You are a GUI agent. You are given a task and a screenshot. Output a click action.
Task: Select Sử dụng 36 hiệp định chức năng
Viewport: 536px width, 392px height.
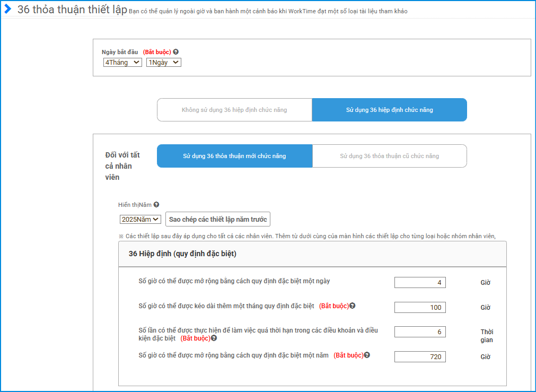(389, 110)
